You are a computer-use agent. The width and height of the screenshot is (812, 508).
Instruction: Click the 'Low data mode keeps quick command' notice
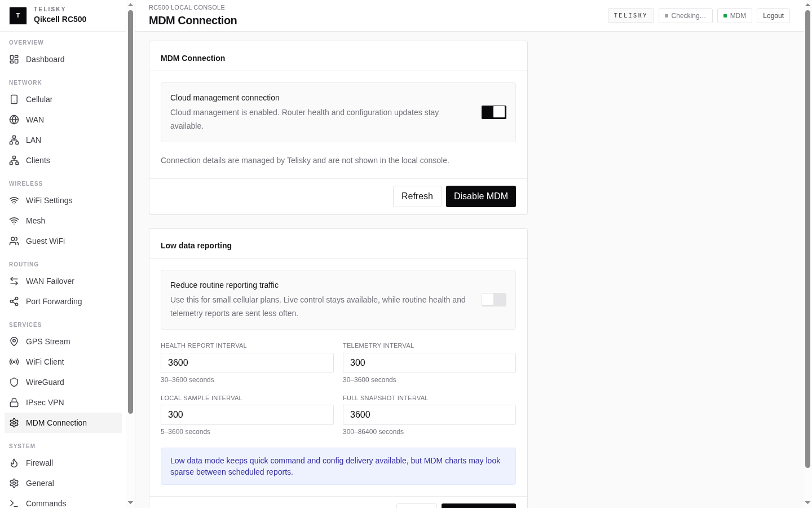pyautogui.click(x=338, y=466)
